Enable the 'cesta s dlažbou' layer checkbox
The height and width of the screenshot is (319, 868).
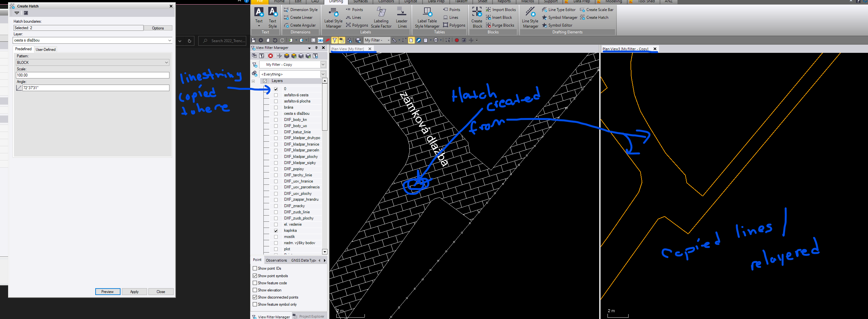(276, 114)
